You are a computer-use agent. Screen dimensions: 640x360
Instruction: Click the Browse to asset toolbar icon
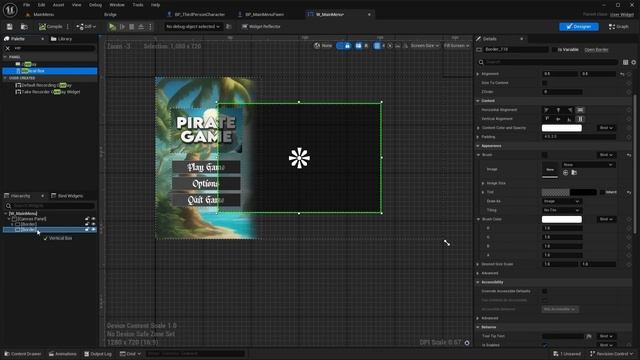pos(24,27)
